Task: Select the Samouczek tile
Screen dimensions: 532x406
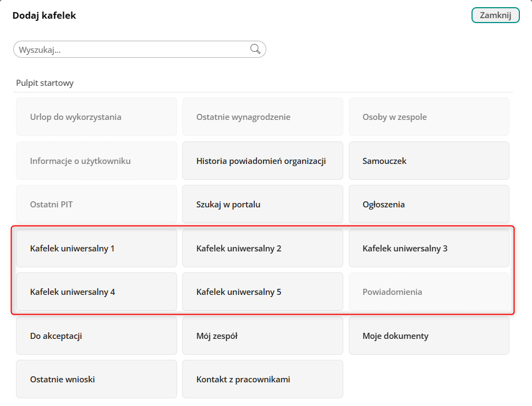Action: click(429, 161)
